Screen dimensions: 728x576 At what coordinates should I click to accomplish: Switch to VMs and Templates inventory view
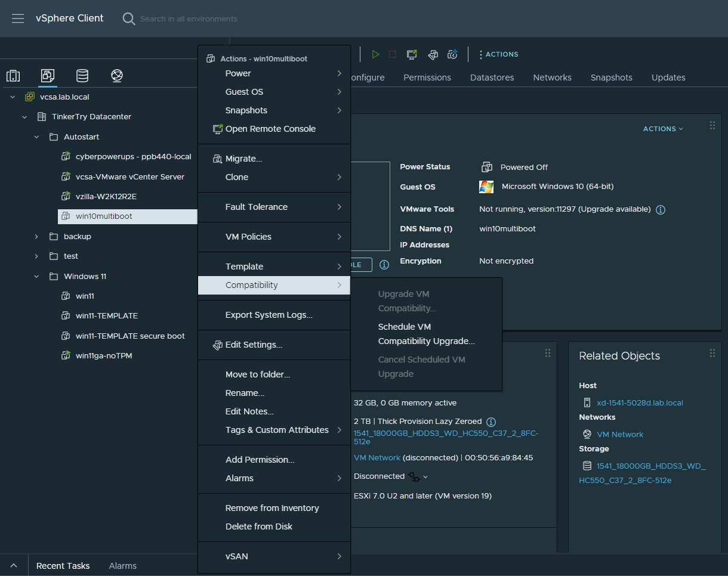tap(48, 76)
